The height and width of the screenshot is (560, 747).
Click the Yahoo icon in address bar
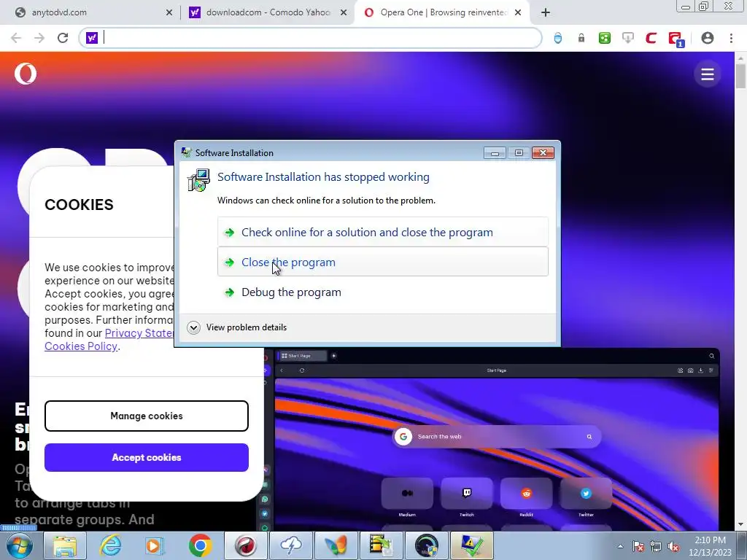click(x=92, y=38)
